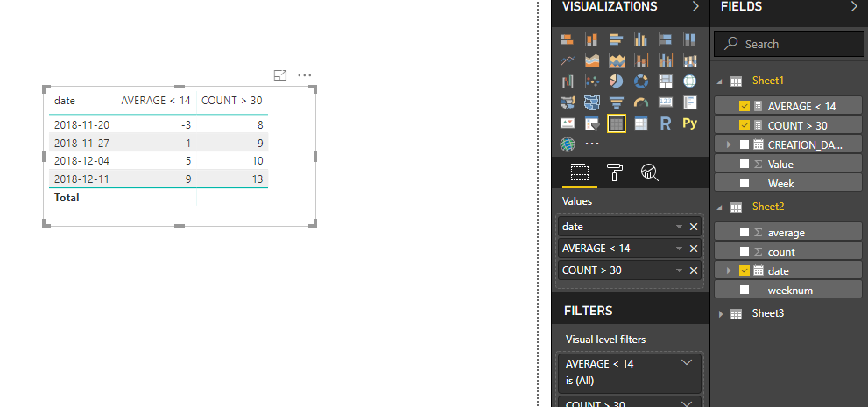
Task: Check the Week field checkbox
Action: click(x=745, y=183)
